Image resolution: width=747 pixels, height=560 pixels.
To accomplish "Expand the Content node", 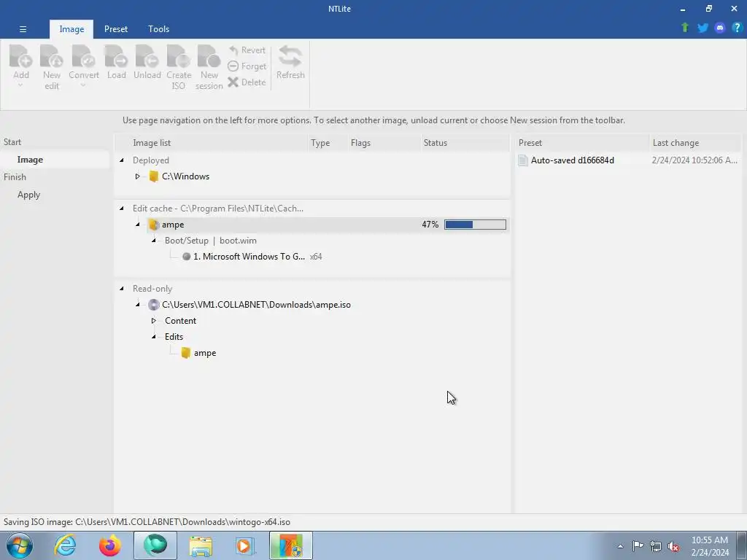I will click(153, 321).
